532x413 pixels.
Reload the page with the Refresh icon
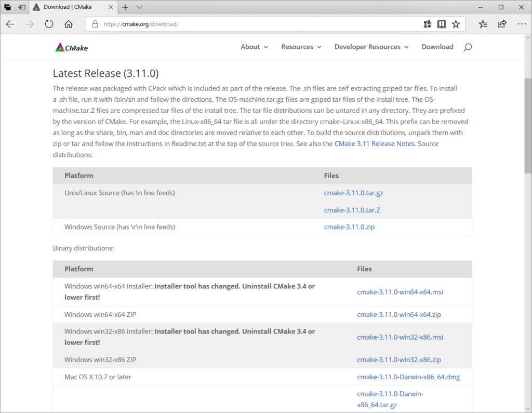coord(49,24)
